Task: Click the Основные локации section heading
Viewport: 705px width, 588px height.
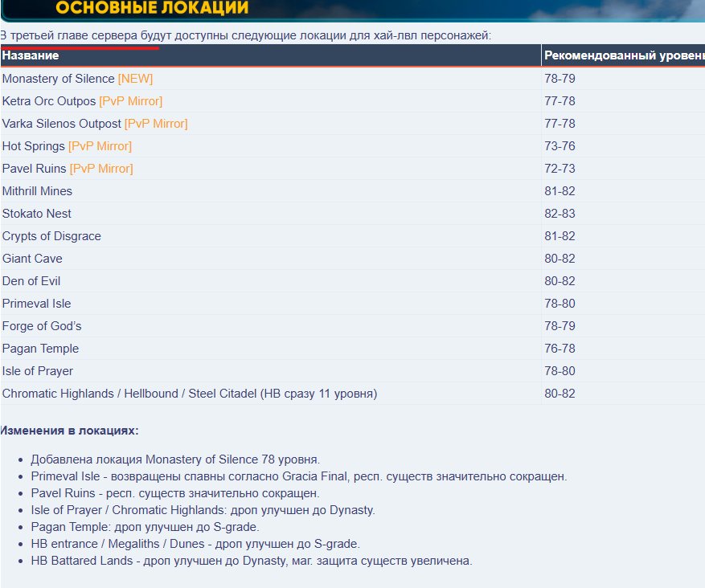Action: pyautogui.click(x=152, y=8)
